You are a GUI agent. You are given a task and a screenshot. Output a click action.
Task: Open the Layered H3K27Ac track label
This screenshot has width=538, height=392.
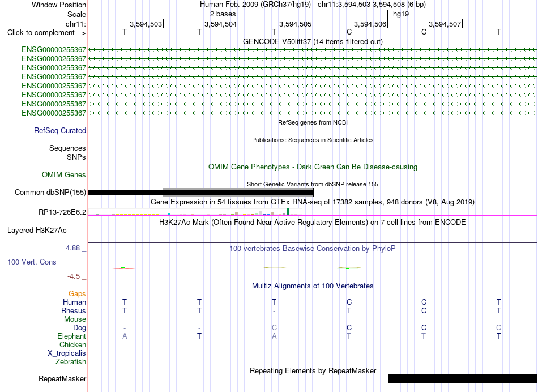tap(37, 231)
